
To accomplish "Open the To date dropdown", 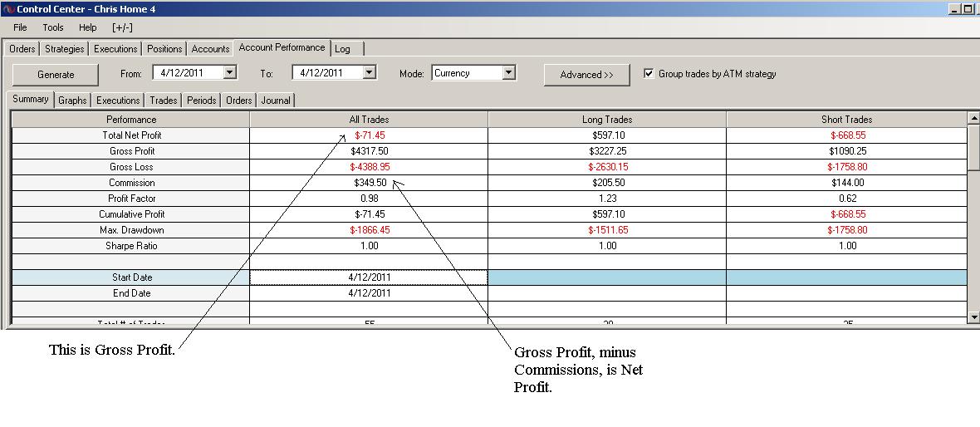I will pos(370,72).
